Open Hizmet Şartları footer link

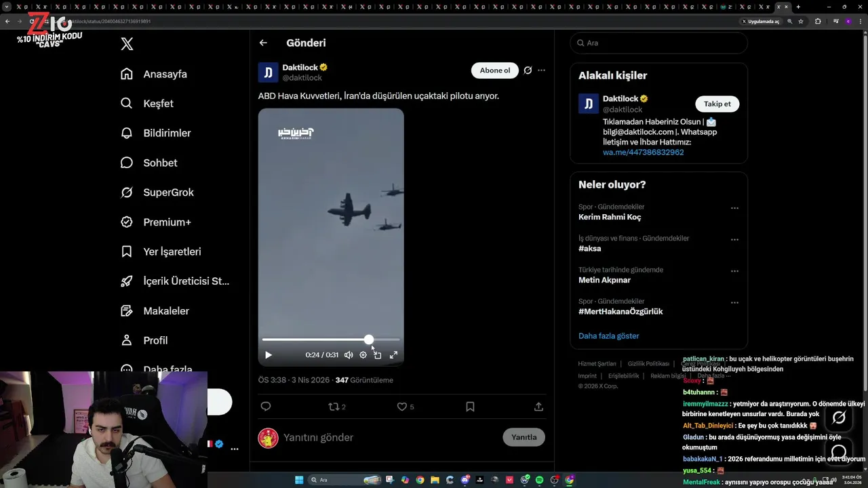(597, 364)
